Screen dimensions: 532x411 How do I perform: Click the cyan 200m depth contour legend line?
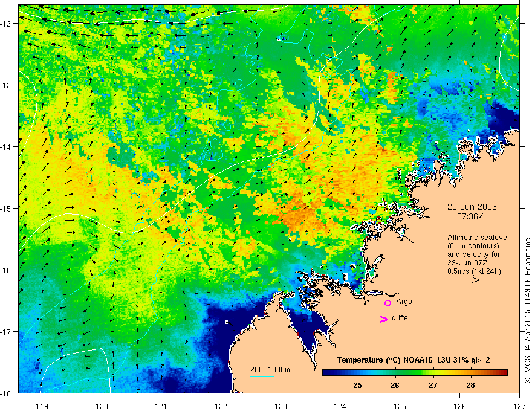pos(262,376)
